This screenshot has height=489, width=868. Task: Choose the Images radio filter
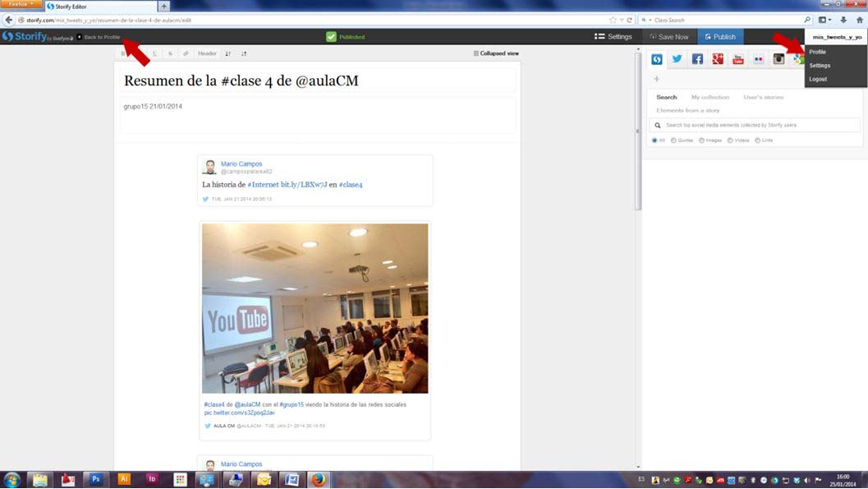tap(702, 141)
